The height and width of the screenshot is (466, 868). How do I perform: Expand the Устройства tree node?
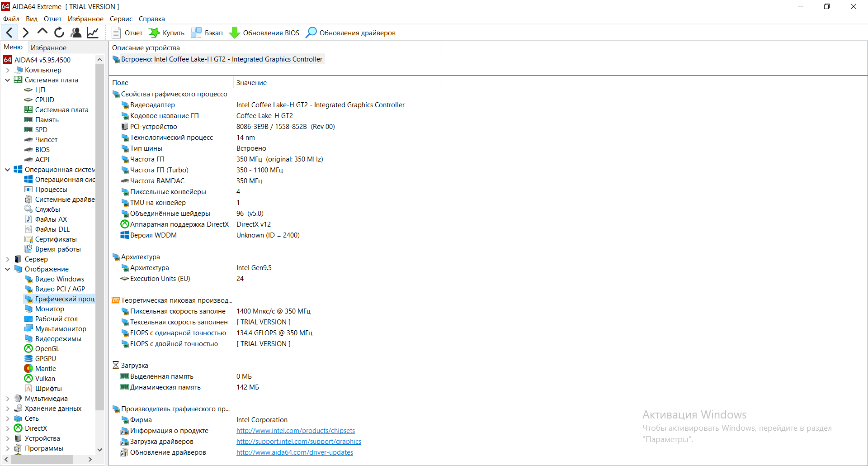8,438
